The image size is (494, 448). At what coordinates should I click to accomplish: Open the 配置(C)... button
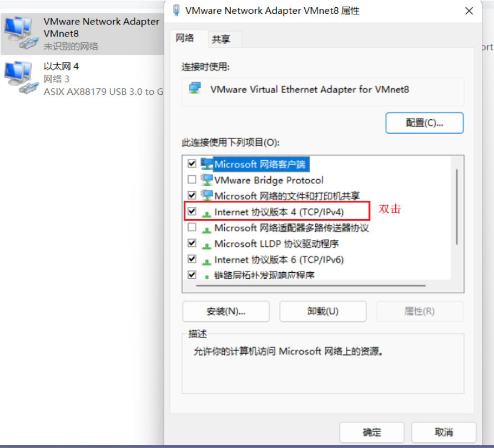coord(425,123)
